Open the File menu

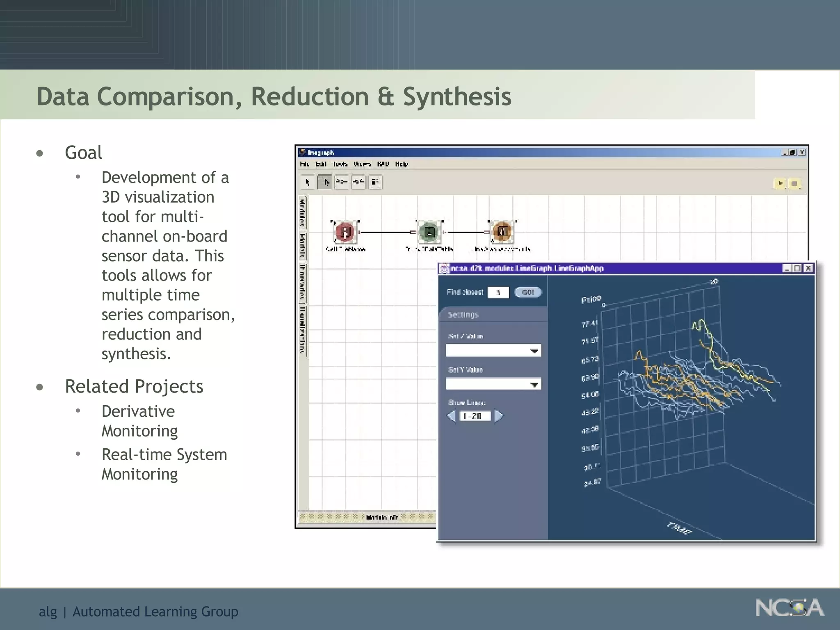point(304,164)
